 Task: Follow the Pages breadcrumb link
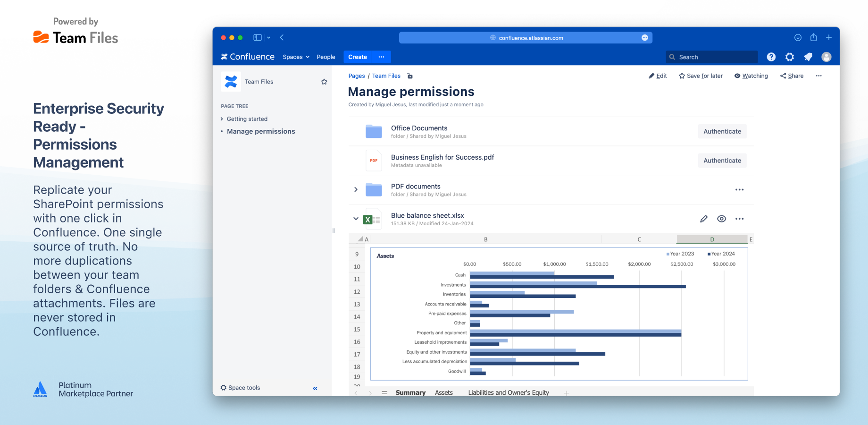click(x=356, y=76)
